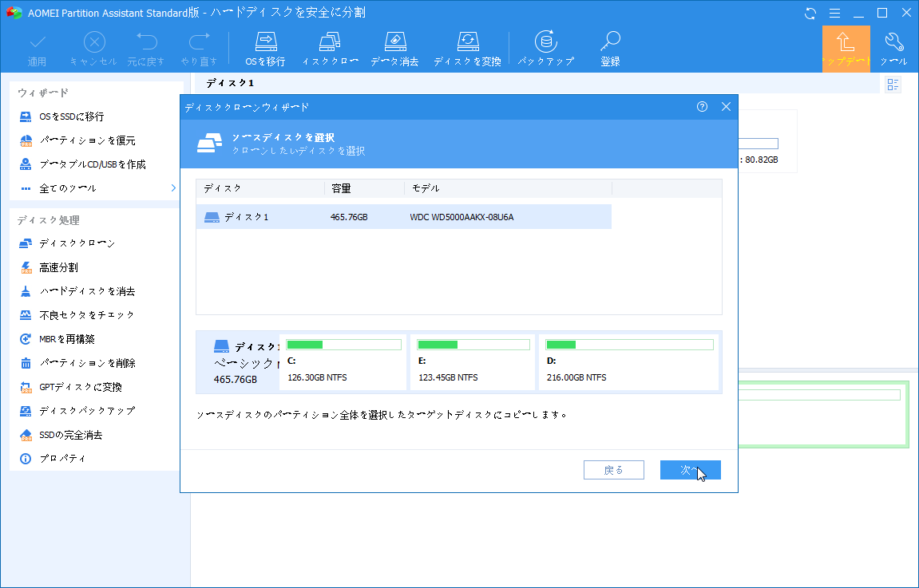Image resolution: width=919 pixels, height=588 pixels.
Task: Open データ消去 tool in toolbar
Action: pyautogui.click(x=394, y=49)
